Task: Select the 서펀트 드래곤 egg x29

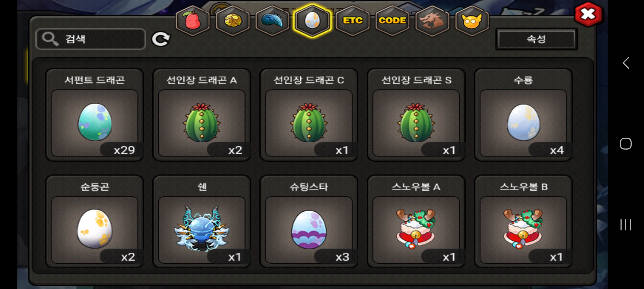Action: 95,115
